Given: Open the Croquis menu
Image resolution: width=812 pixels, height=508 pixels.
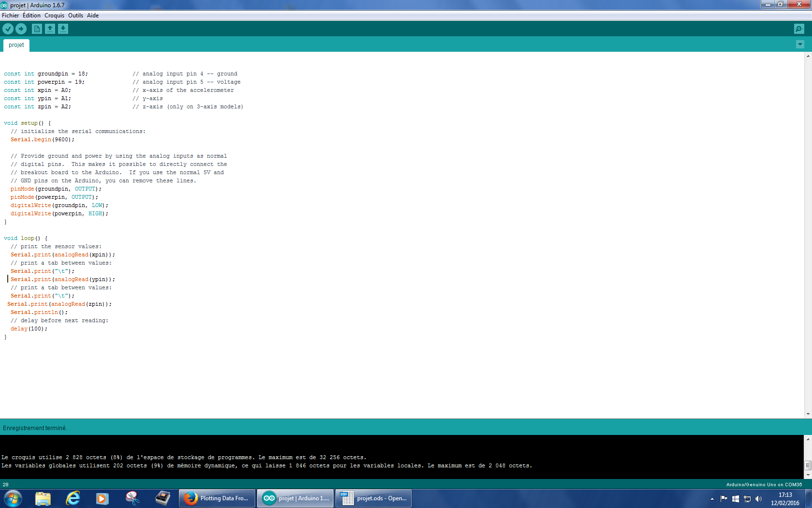Looking at the screenshot, I should [54, 15].
